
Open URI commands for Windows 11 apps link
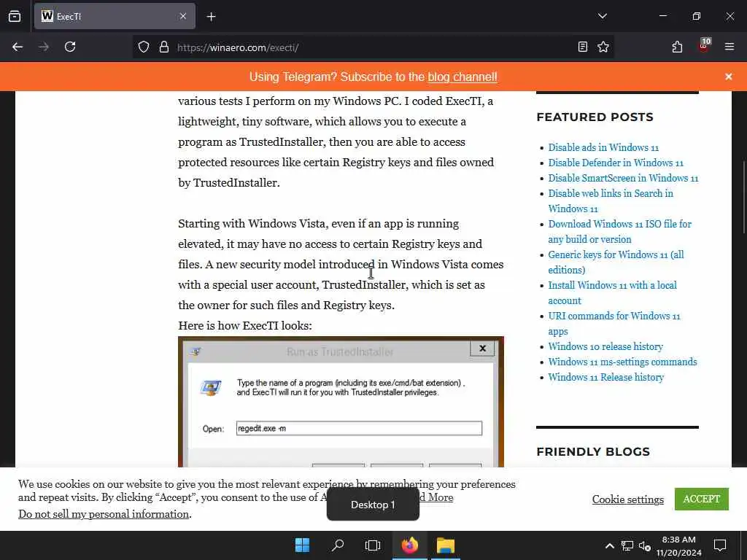tap(614, 323)
